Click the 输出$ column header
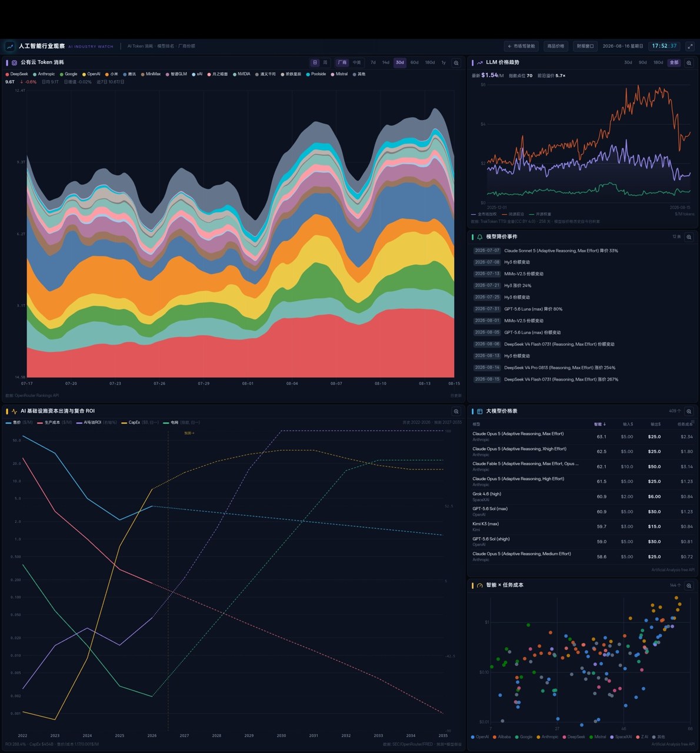This screenshot has width=700, height=753. click(655, 424)
